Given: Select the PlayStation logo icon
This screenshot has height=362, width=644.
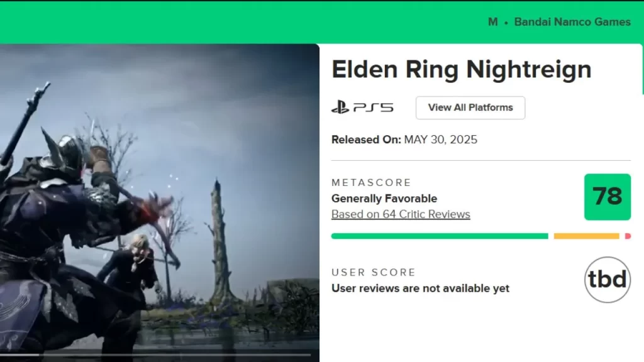Looking at the screenshot, I should 341,107.
